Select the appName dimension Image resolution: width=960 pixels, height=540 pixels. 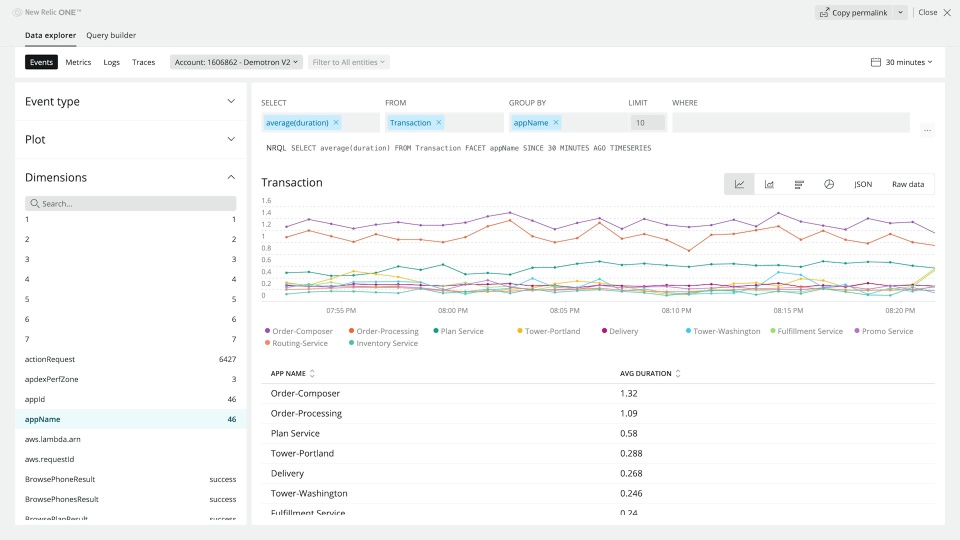[x=130, y=419]
